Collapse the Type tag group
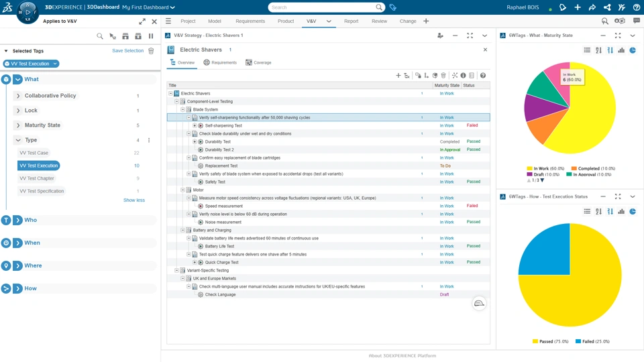This screenshot has width=644, height=362. tap(18, 140)
